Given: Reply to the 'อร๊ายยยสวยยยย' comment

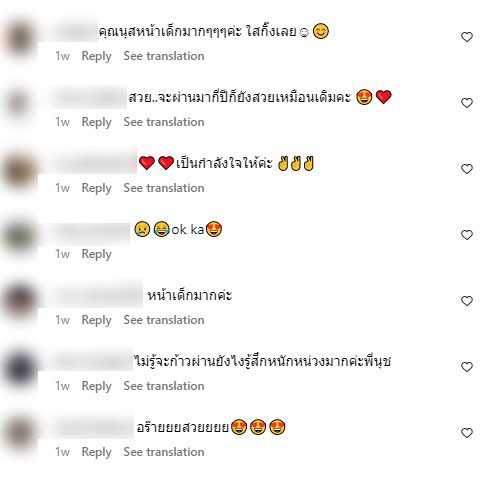Looking at the screenshot, I should 96,452.
